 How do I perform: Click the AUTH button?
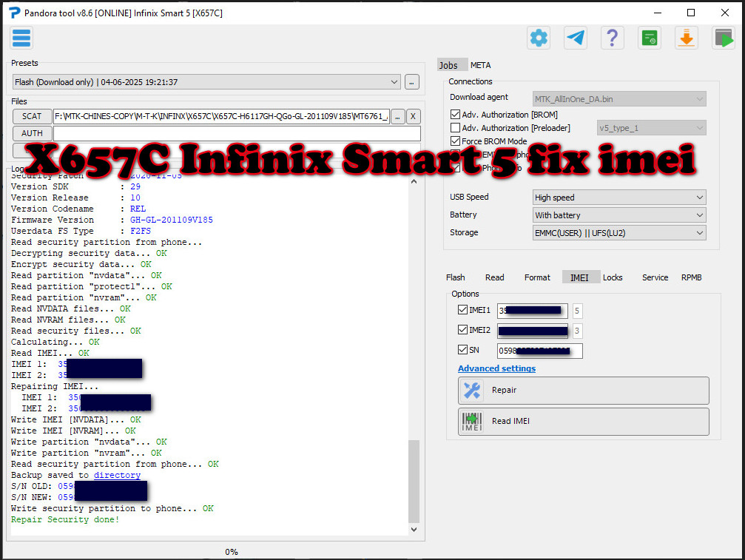click(x=32, y=133)
